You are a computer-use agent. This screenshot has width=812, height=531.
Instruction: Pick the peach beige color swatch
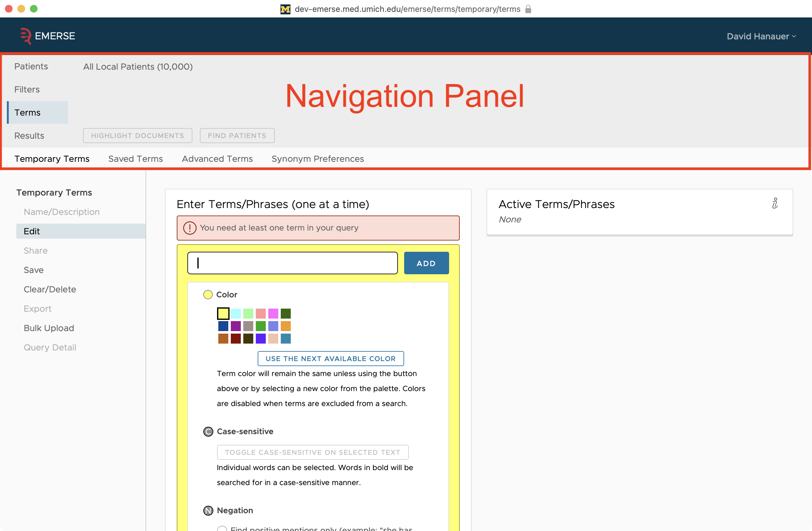coord(273,339)
